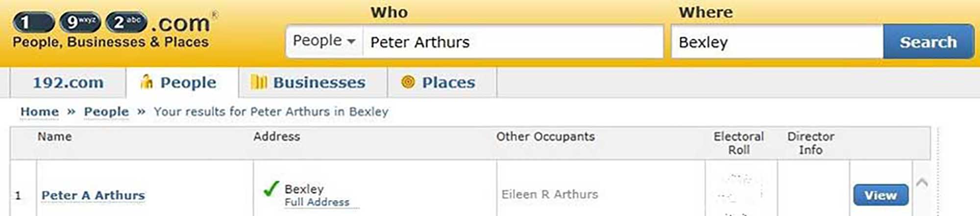980x216 pixels.
Task: Click the Places tab target icon
Action: coord(408,82)
